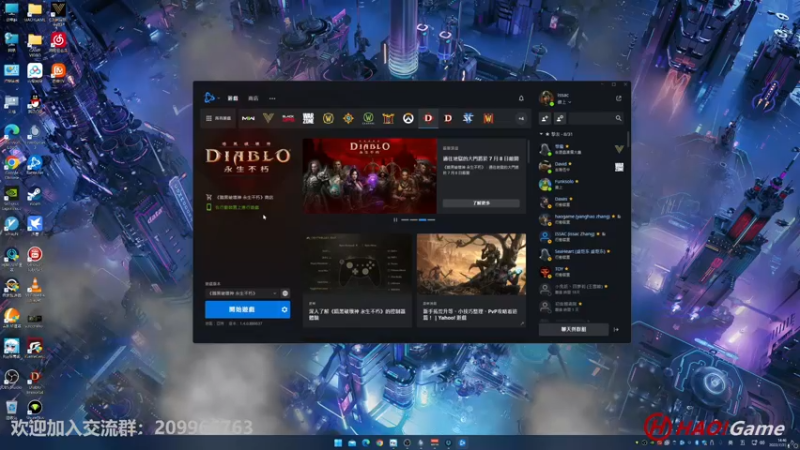Select the highlighted third carousel indicator
The height and width of the screenshot is (450, 800).
pyautogui.click(x=422, y=220)
